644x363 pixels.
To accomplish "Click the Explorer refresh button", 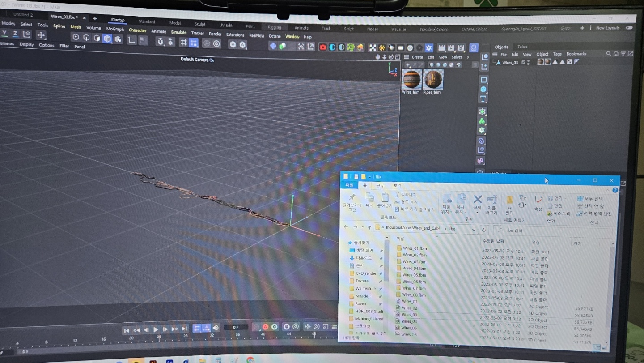I will (483, 230).
